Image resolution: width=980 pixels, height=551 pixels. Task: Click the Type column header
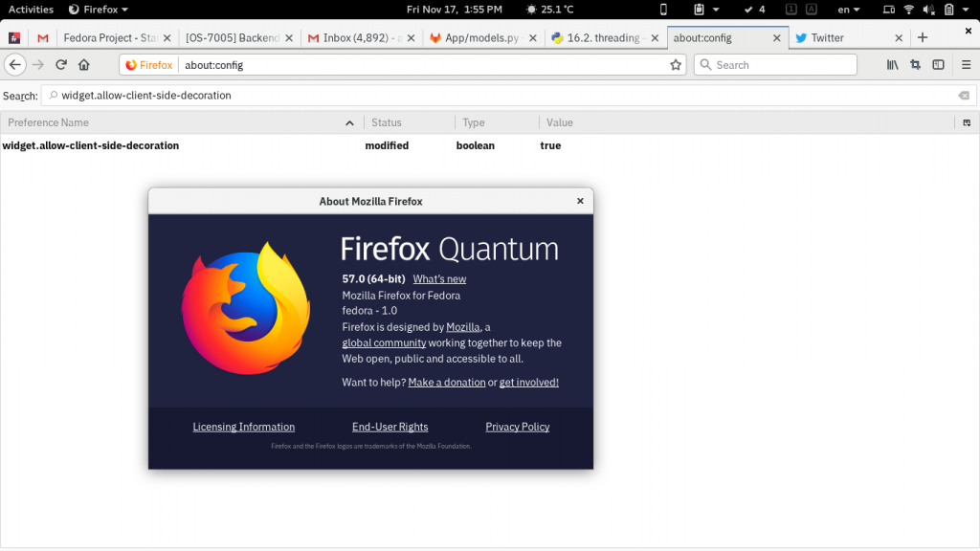click(x=497, y=123)
